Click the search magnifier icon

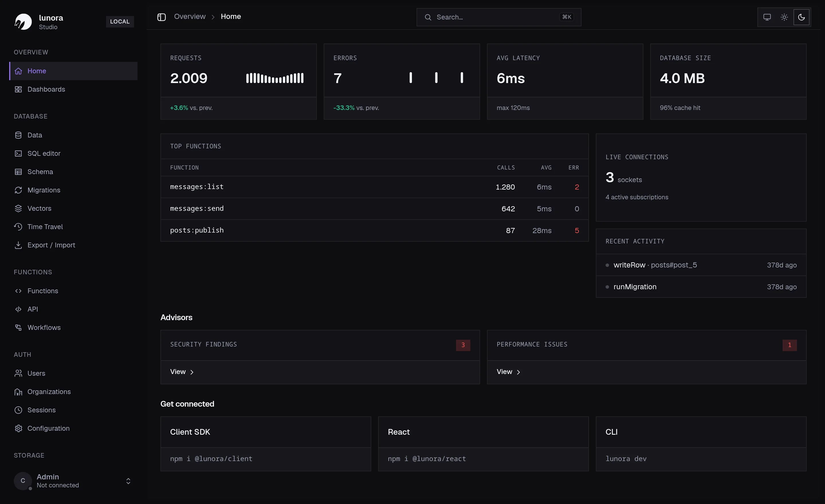coord(428,17)
